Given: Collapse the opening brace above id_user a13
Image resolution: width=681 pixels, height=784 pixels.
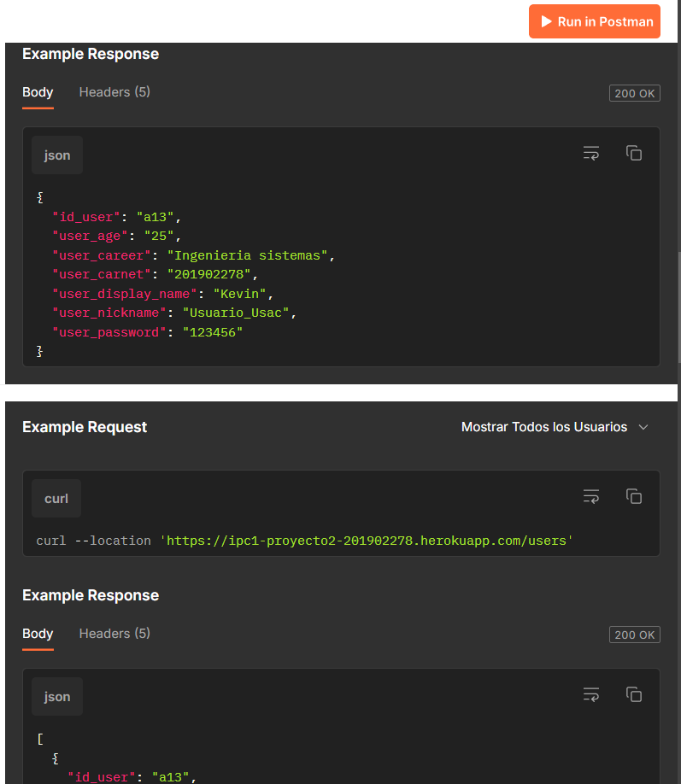Looking at the screenshot, I should click(40, 197).
